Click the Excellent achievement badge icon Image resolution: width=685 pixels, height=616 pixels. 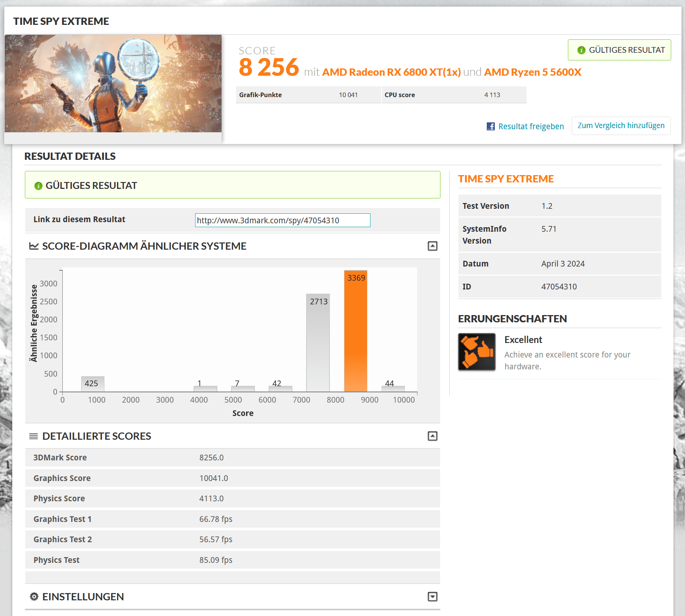tap(477, 352)
